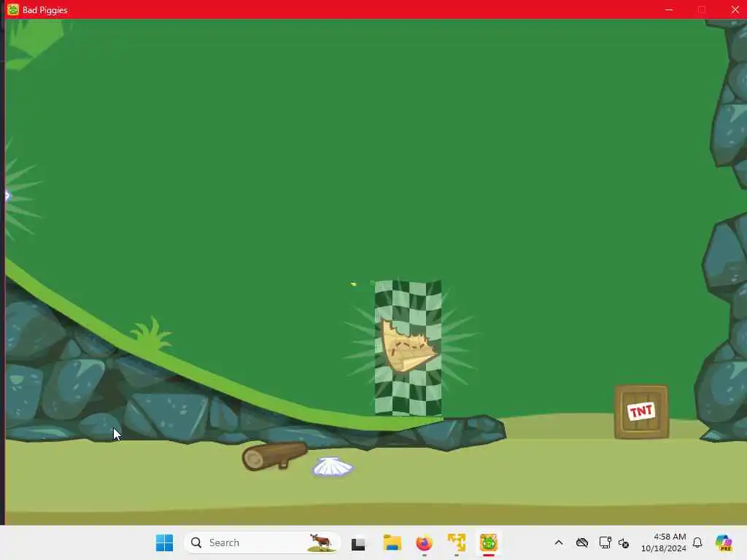The image size is (747, 560).
Task: Open Firefox from the taskbar
Action: (x=424, y=542)
